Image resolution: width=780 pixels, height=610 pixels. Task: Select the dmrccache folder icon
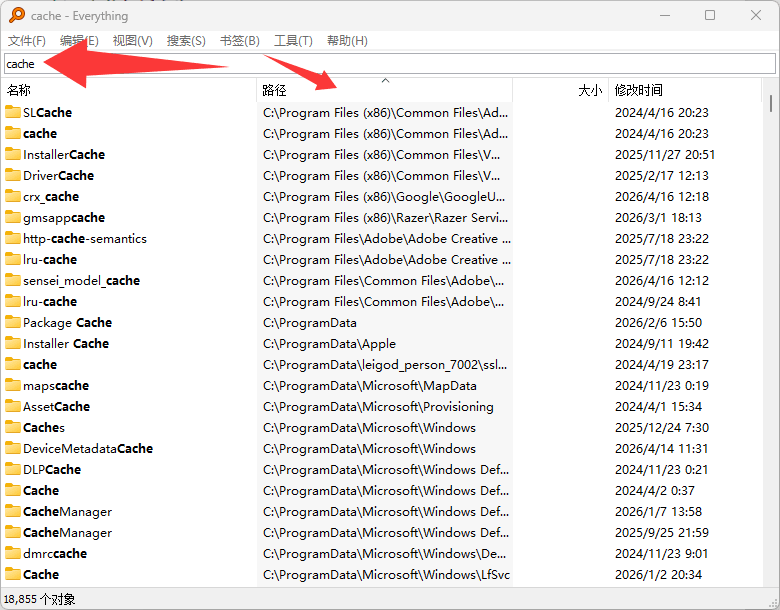click(x=13, y=553)
